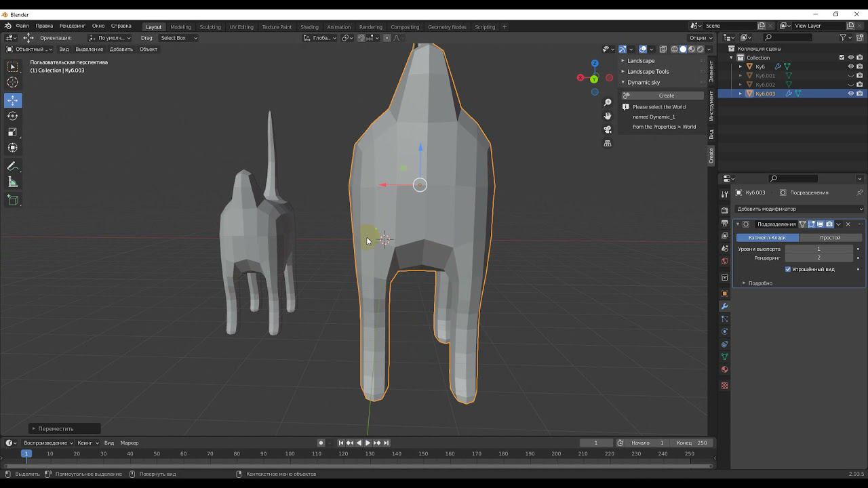Select the Scale tool in left toolbar
The width and height of the screenshot is (868, 488).
(13, 132)
